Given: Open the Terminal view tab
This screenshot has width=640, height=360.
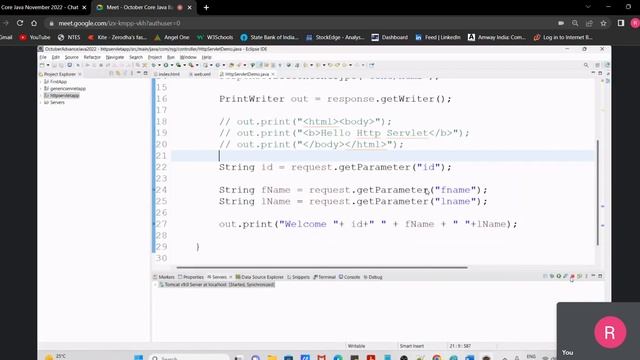Looking at the screenshot, I should tap(324, 277).
